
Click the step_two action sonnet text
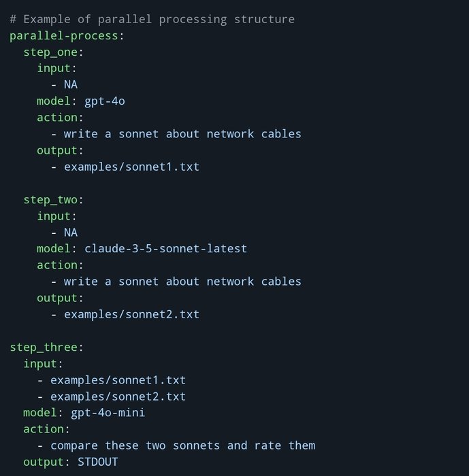(182, 282)
